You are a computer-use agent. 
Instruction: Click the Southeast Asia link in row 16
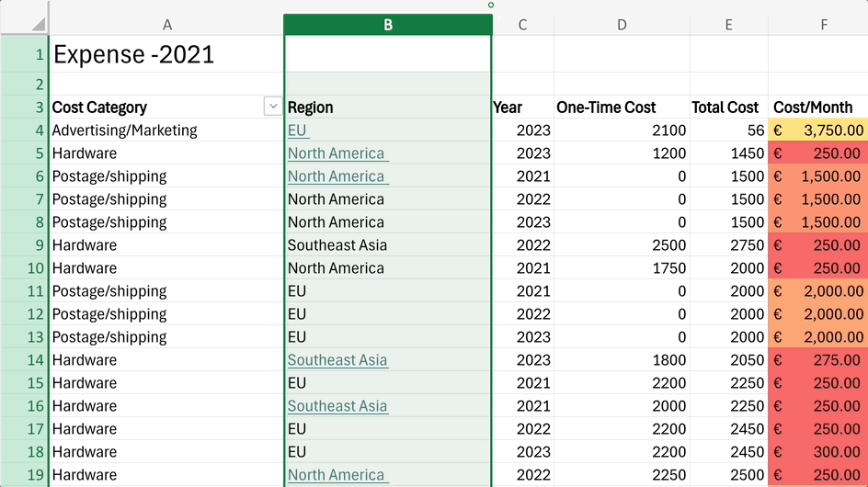[337, 406]
